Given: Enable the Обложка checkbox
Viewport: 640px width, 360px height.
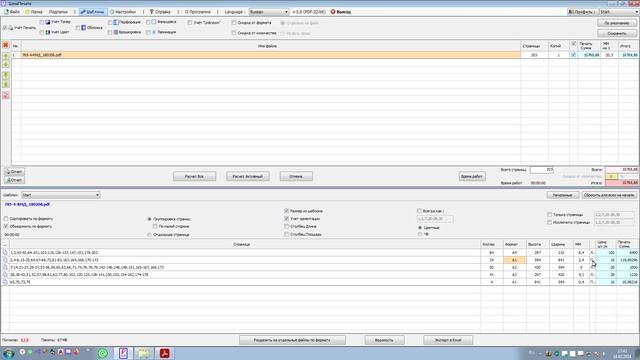Looking at the screenshot, I should tap(78, 28).
